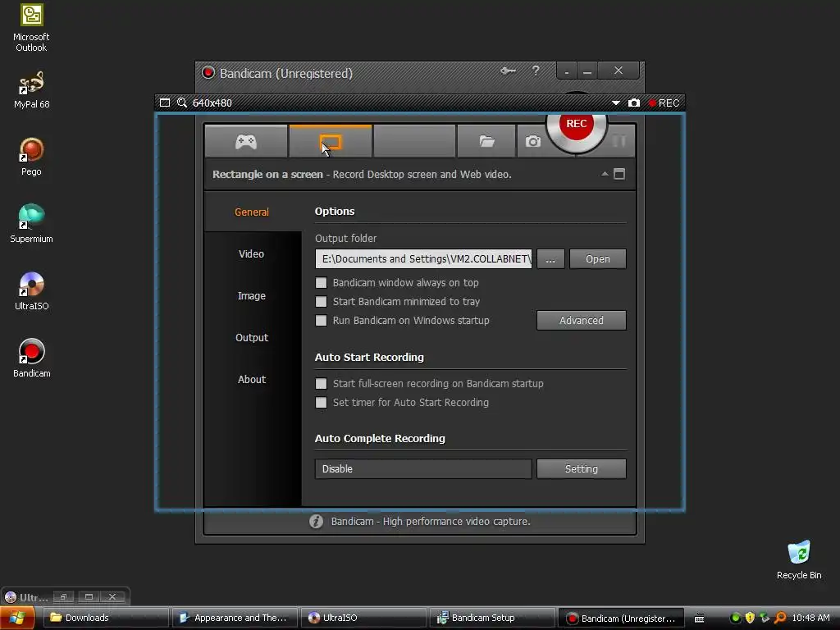The height and width of the screenshot is (630, 840).
Task: Click the keyboard icon in the taskbar
Action: tap(699, 619)
